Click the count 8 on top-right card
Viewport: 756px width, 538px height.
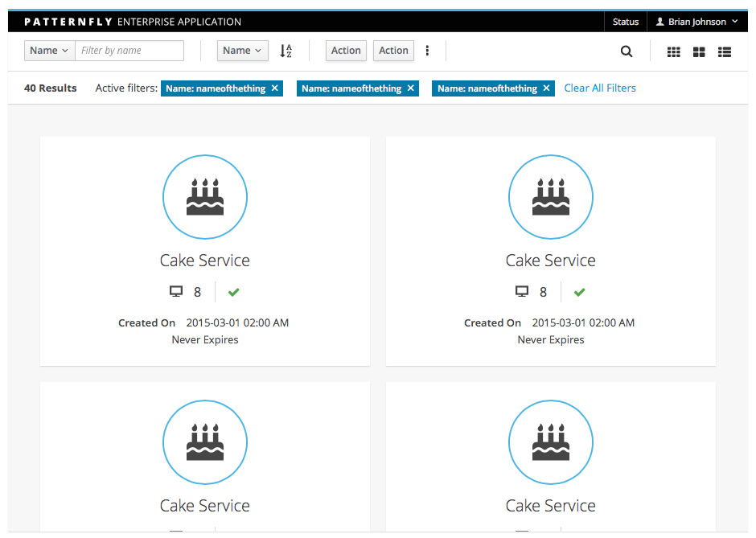pos(543,292)
